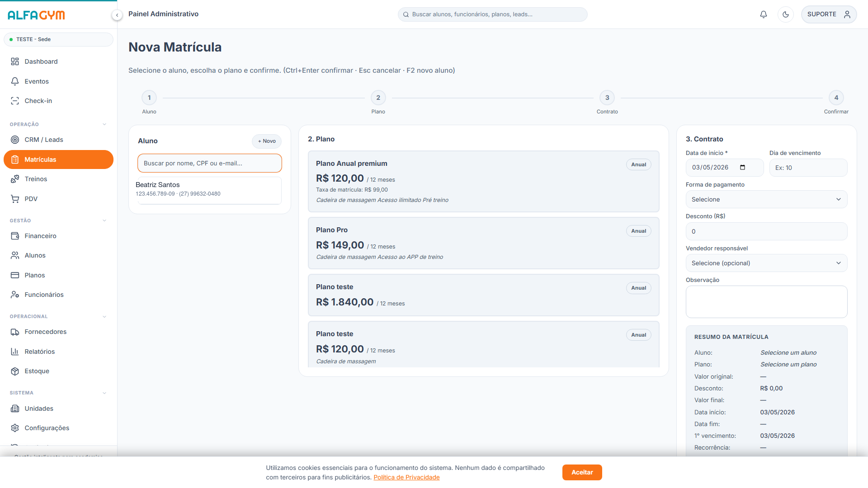Focus the student search field
Screen dimensions: 868x488
209,163
